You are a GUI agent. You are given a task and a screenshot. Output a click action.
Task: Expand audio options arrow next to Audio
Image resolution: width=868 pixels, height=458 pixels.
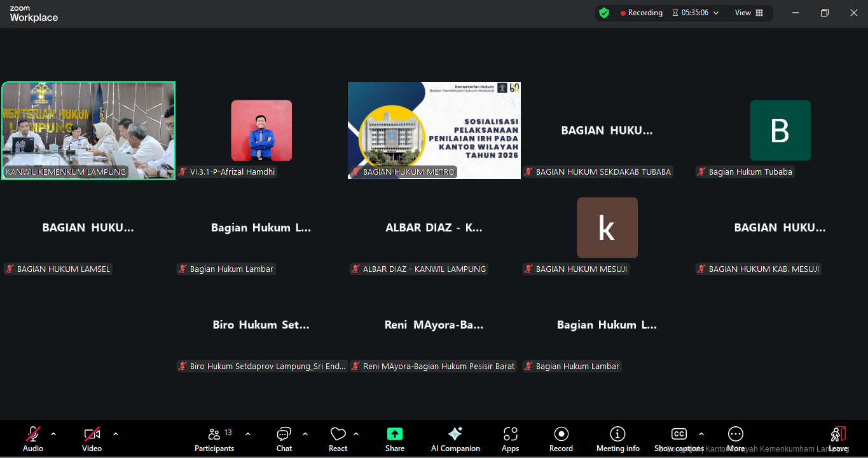coord(53,434)
